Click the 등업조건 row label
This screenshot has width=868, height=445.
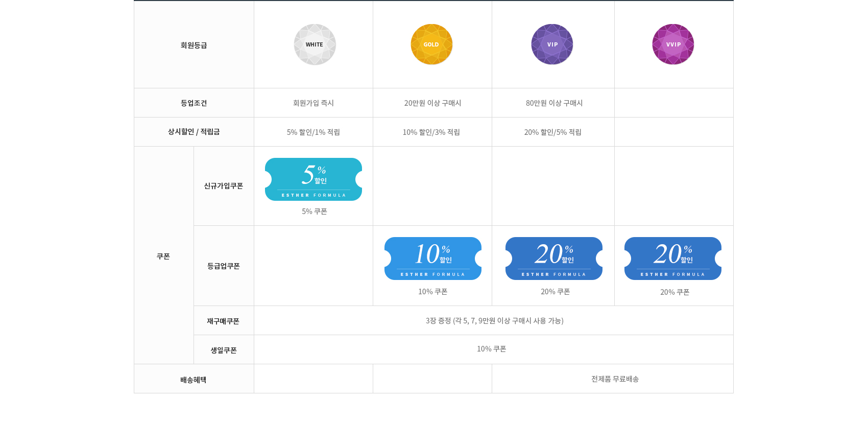pos(194,103)
